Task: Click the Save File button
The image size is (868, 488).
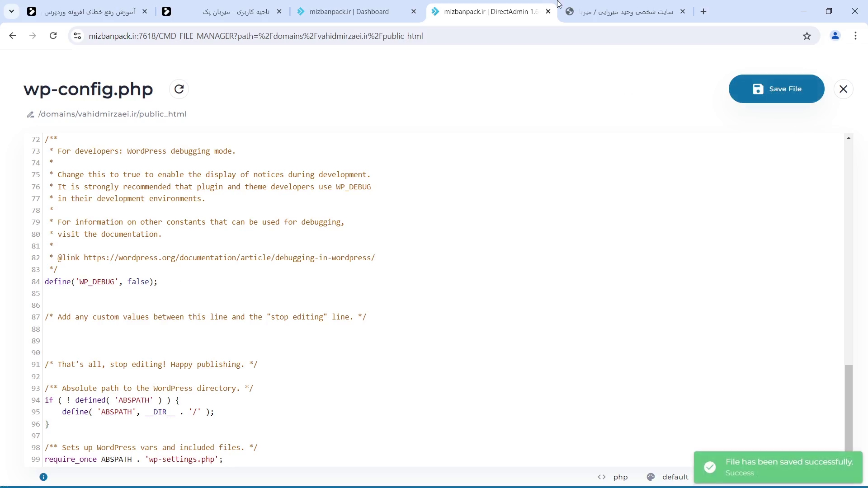Action: [776, 89]
